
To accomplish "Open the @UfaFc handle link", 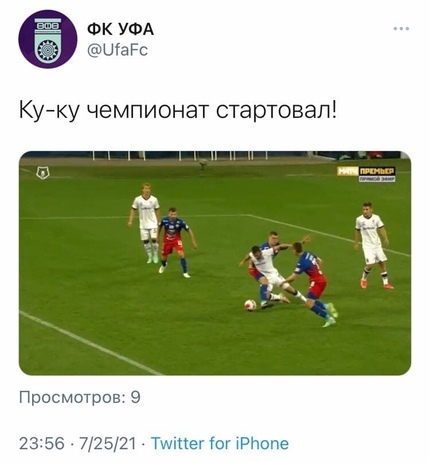I will (x=117, y=50).
